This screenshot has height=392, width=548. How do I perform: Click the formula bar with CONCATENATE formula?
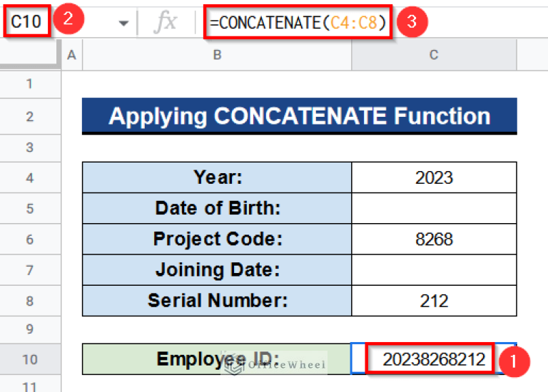point(298,22)
